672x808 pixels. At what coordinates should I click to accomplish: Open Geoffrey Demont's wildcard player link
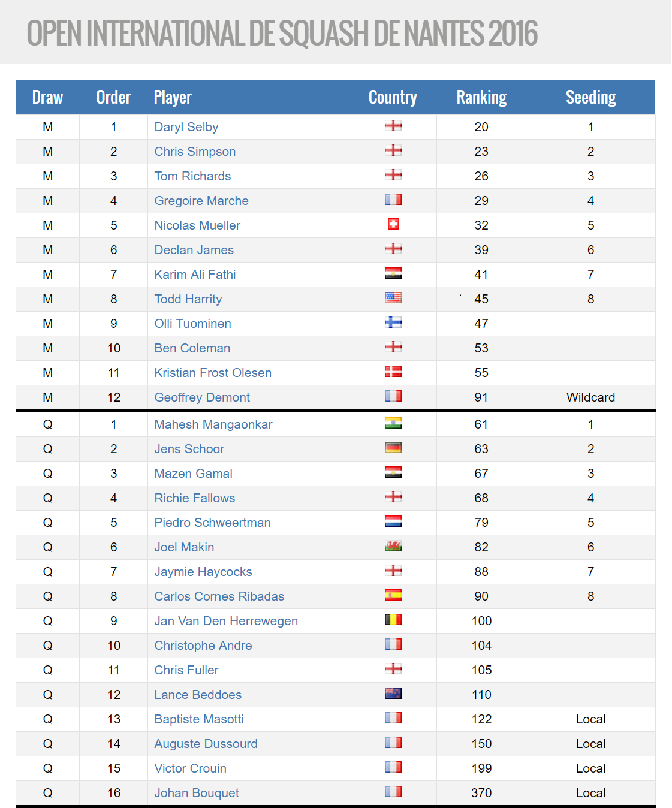202,397
